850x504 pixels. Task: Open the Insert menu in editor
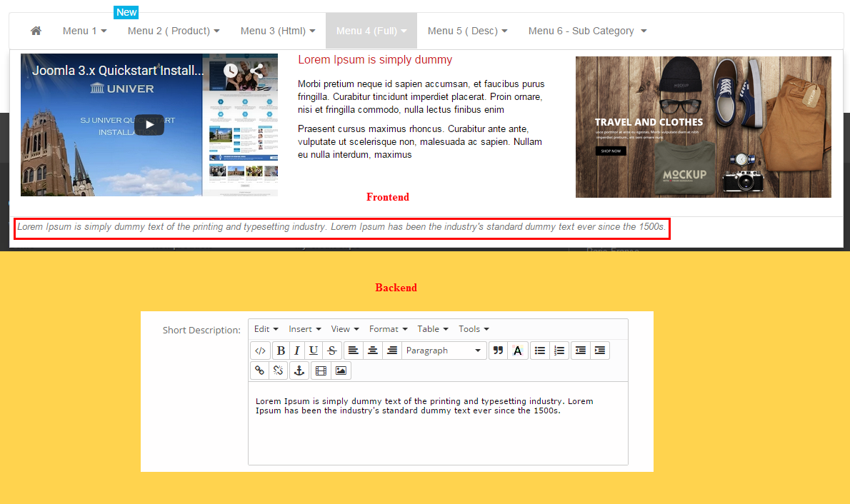pyautogui.click(x=305, y=329)
